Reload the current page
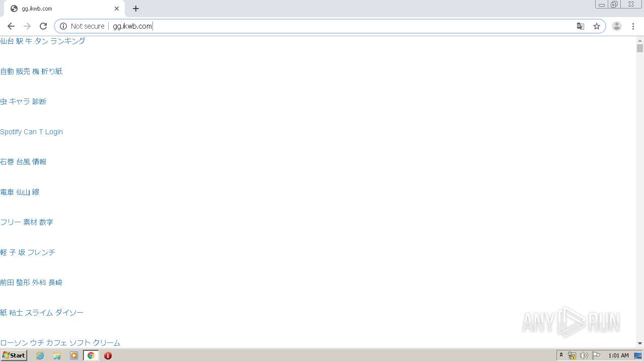This screenshot has width=644, height=362. click(43, 26)
